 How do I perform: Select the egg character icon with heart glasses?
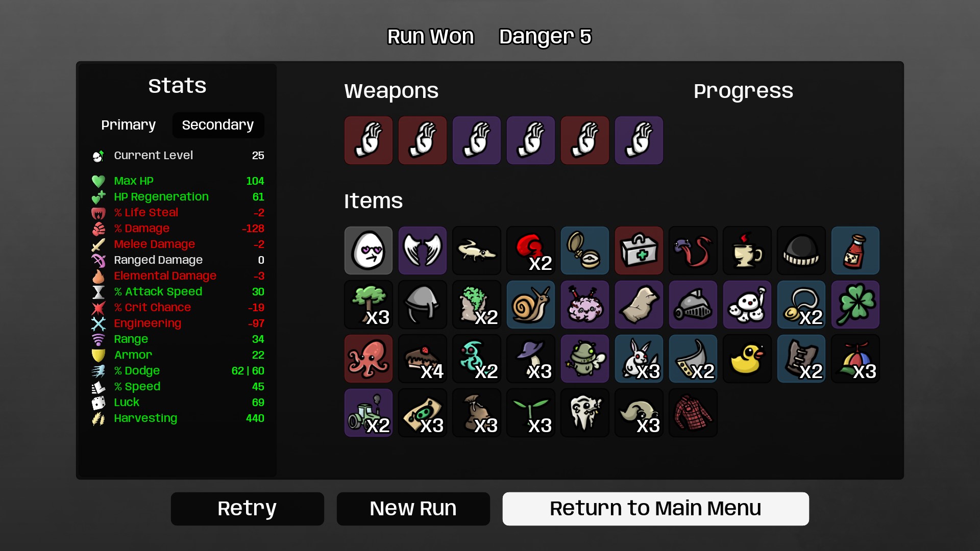click(368, 251)
